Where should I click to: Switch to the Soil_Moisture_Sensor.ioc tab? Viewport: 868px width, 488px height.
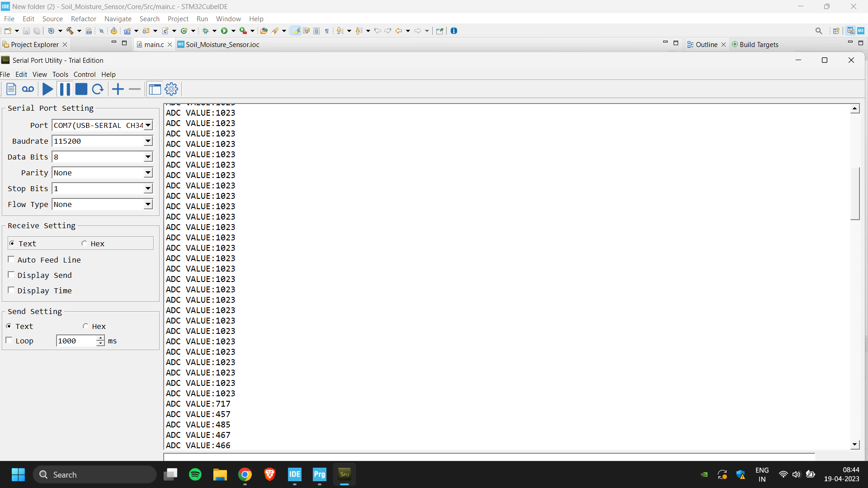point(222,44)
